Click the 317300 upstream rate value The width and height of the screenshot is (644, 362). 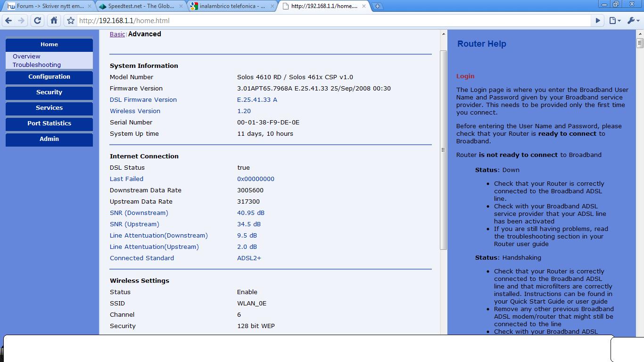tap(248, 201)
